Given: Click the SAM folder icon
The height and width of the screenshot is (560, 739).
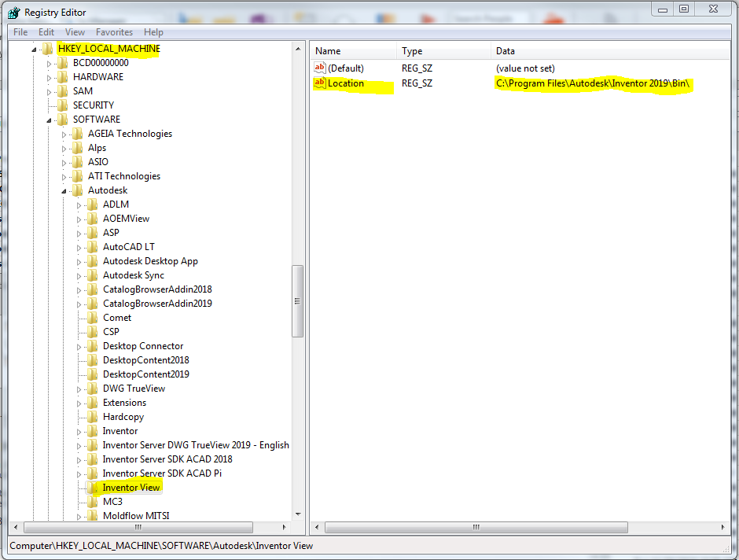Looking at the screenshot, I should [63, 91].
